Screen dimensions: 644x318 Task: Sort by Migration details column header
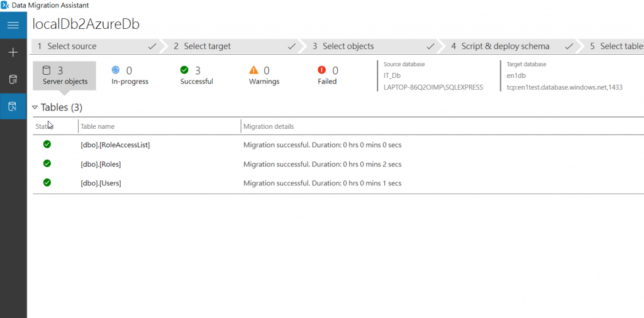(x=269, y=126)
